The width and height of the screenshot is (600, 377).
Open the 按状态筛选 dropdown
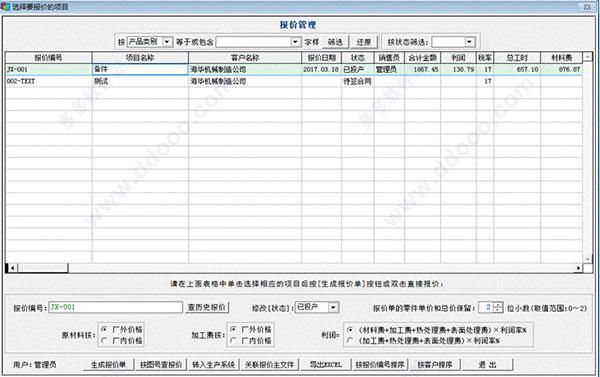[x=470, y=42]
